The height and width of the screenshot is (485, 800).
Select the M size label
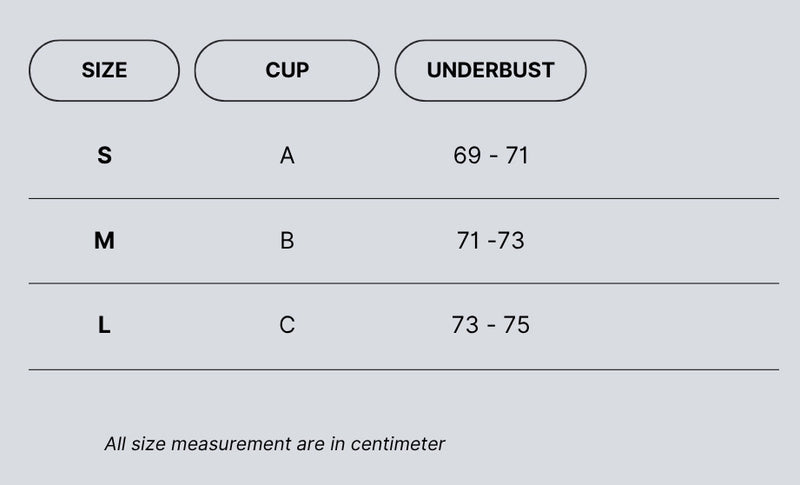pyautogui.click(x=104, y=240)
